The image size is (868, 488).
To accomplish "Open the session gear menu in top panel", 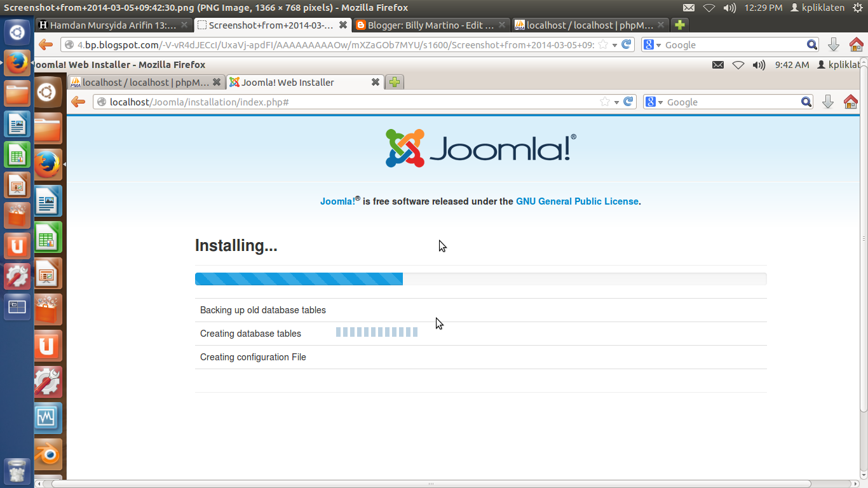I will [x=858, y=8].
